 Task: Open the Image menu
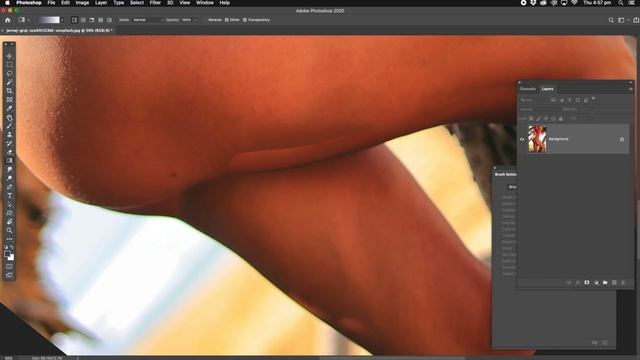coord(82,3)
